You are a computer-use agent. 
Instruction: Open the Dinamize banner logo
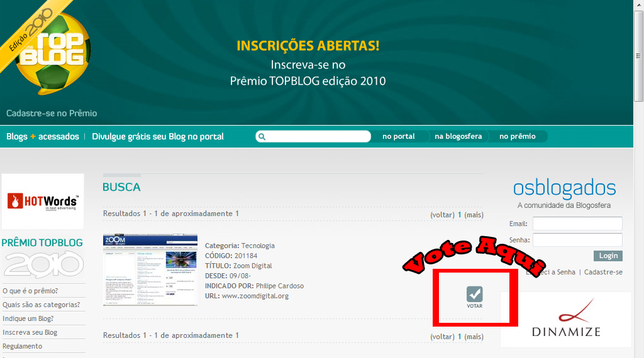(x=565, y=320)
